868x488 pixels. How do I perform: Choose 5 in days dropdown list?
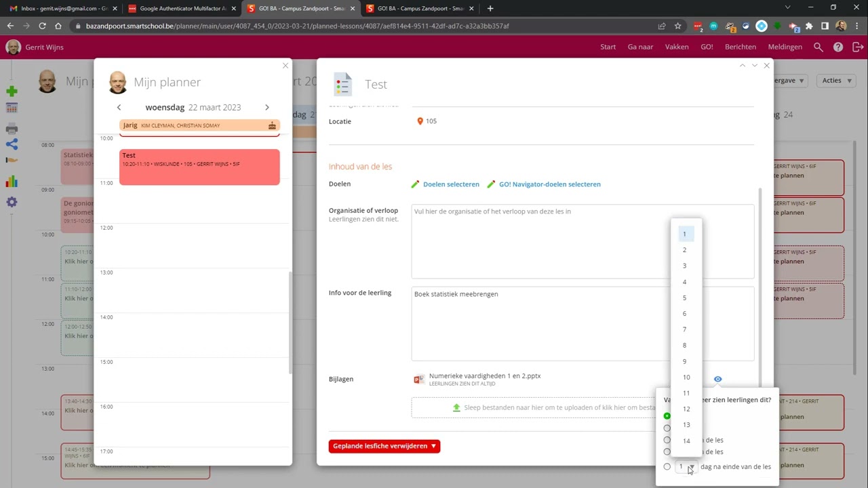pos(686,298)
